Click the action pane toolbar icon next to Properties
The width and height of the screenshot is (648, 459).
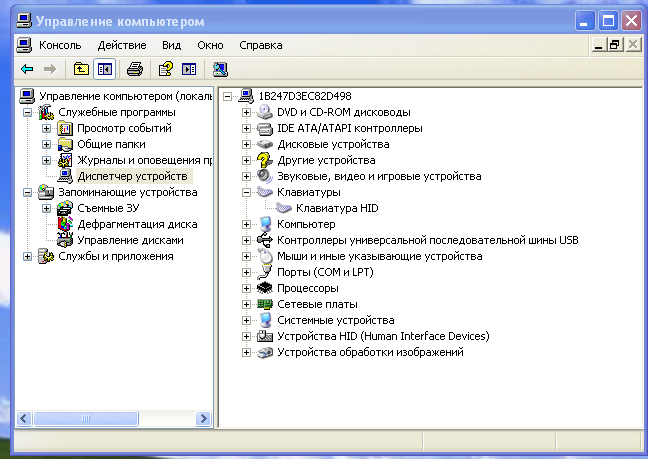point(189,69)
